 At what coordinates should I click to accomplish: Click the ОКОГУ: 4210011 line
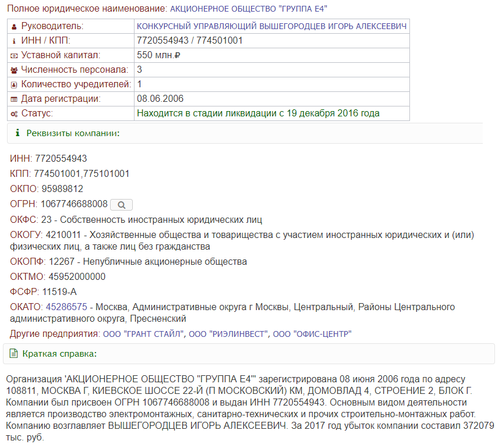coord(242,241)
